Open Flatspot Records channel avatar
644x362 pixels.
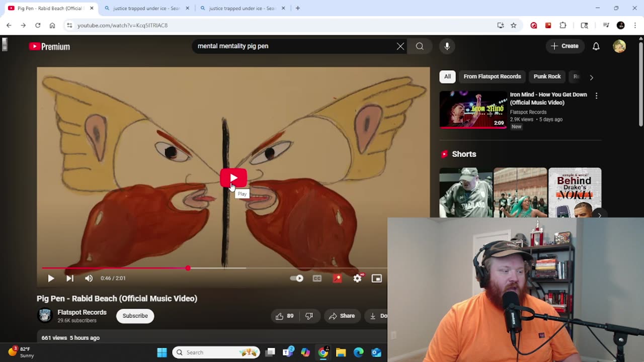tap(45, 315)
